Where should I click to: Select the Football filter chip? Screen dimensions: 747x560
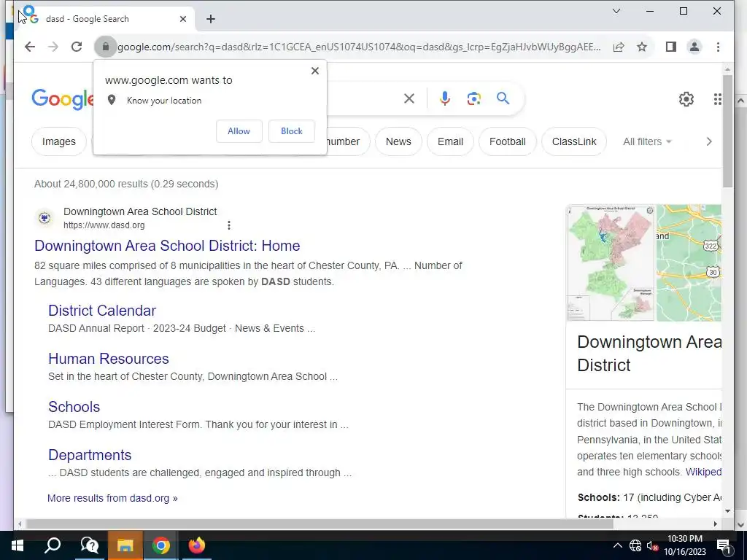[508, 141]
